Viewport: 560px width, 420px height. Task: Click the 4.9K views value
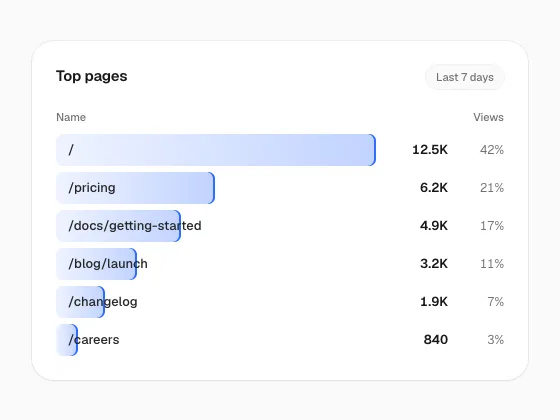click(x=434, y=226)
